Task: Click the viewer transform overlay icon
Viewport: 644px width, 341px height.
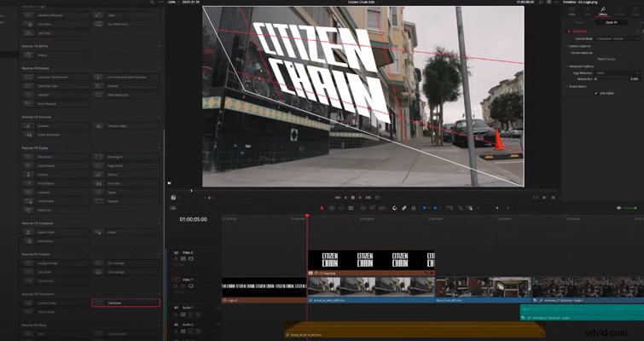Action: pyautogui.click(x=173, y=198)
